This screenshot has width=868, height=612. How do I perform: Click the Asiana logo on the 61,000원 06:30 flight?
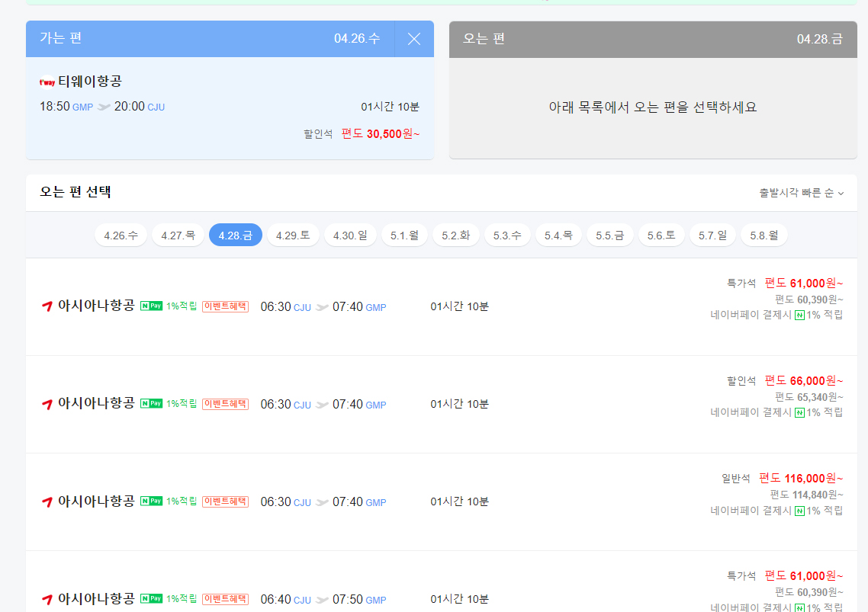coord(47,306)
